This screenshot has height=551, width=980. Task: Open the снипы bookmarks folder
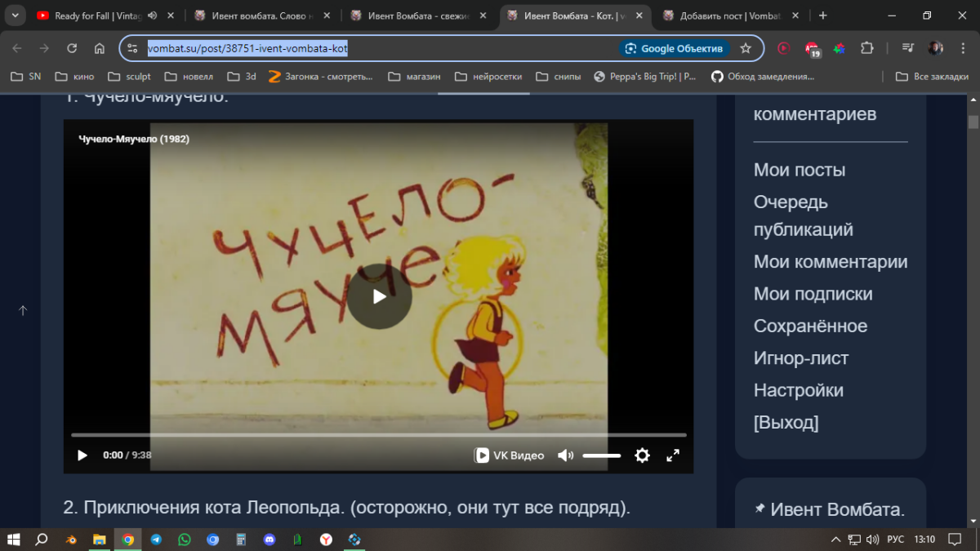pos(559,77)
